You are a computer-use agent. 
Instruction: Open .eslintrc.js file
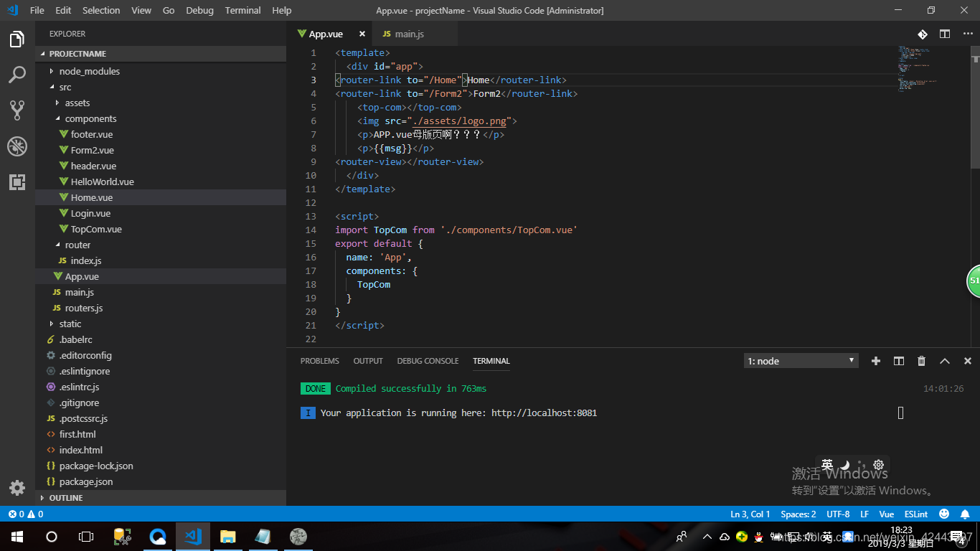pyautogui.click(x=161, y=387)
